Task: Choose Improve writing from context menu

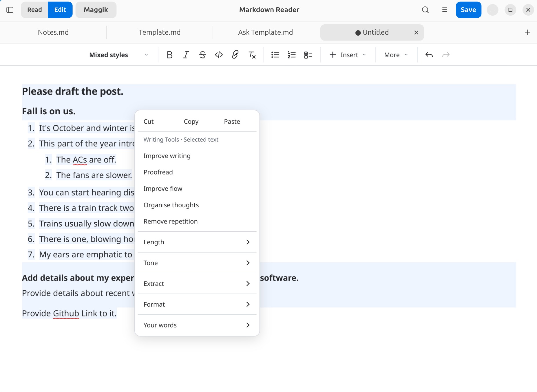Action: 197,156
